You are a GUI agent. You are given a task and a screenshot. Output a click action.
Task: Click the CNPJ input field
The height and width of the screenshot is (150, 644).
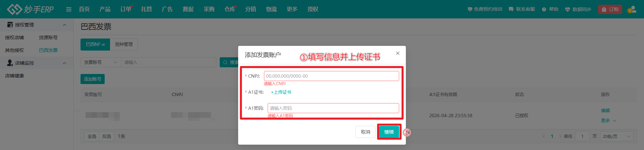pyautogui.click(x=331, y=76)
